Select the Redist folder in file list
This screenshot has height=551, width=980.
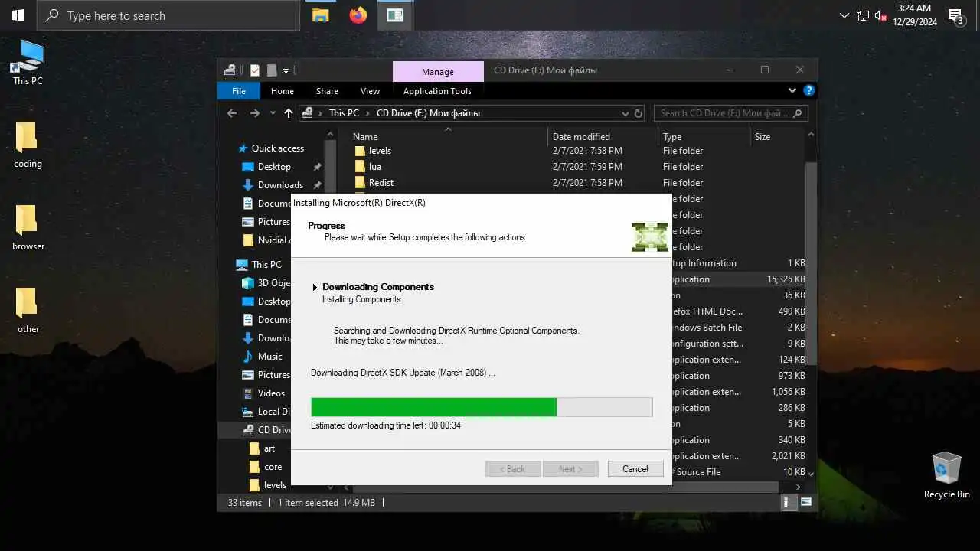point(381,183)
